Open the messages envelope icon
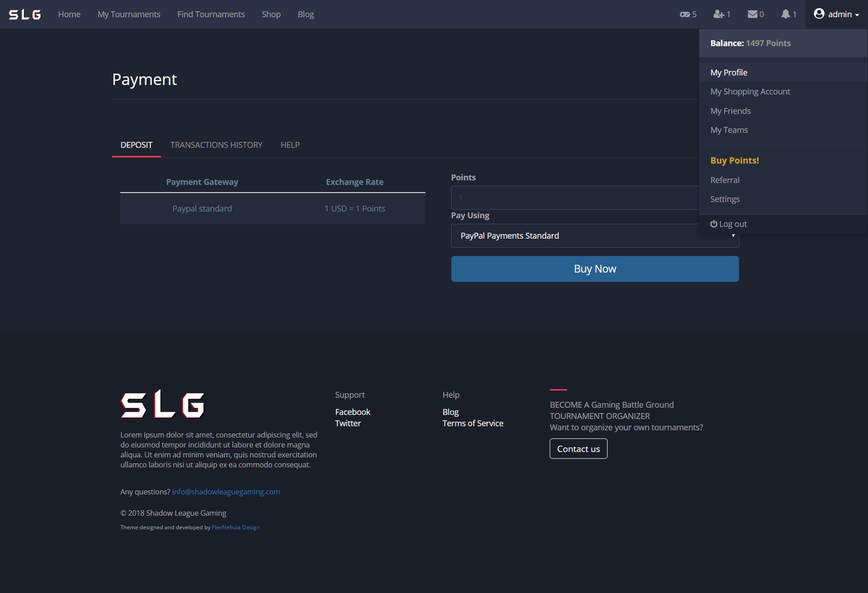 pyautogui.click(x=752, y=14)
